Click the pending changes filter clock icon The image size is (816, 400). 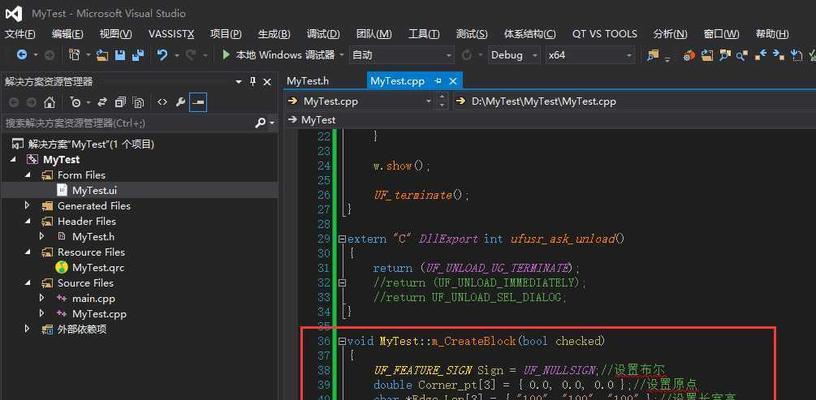pos(75,102)
